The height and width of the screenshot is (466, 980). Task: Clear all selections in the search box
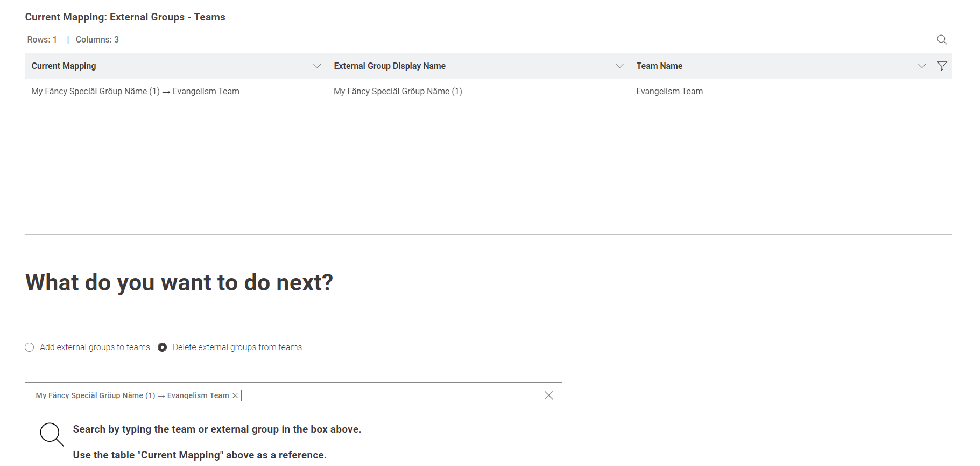[548, 395]
